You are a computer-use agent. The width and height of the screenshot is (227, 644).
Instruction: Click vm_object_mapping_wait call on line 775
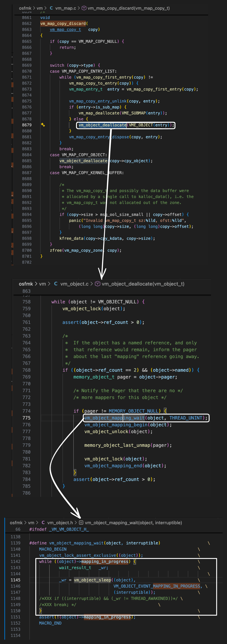click(x=115, y=418)
